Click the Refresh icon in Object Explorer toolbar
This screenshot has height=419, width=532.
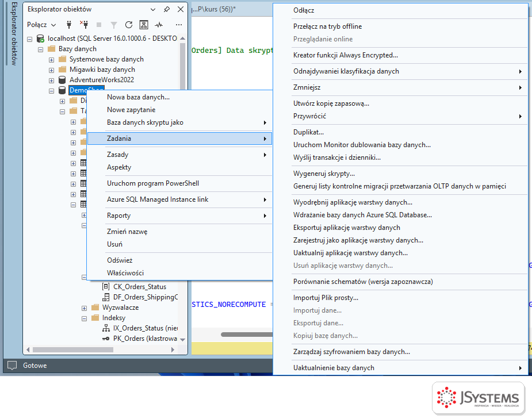[x=129, y=25]
